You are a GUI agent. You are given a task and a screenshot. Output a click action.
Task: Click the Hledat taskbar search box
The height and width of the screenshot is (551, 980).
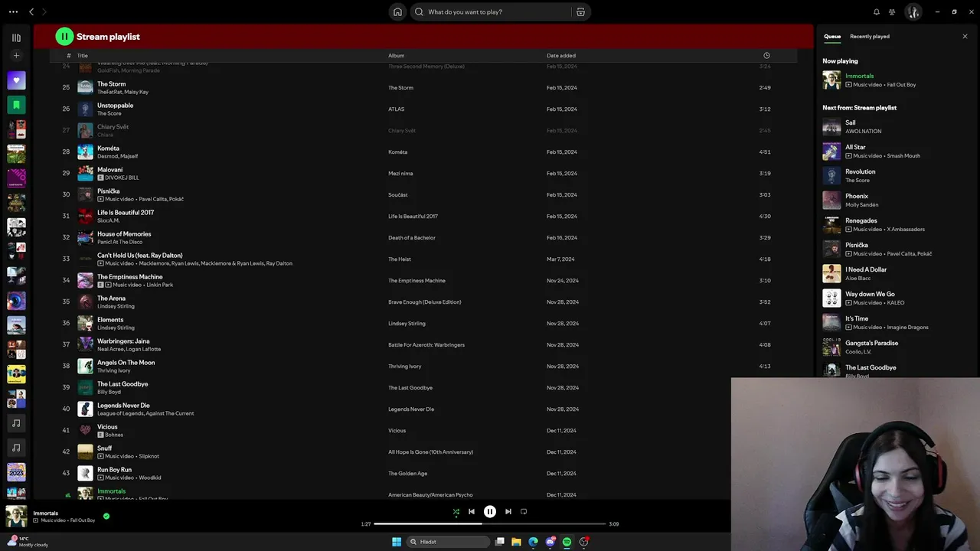[x=448, y=542]
